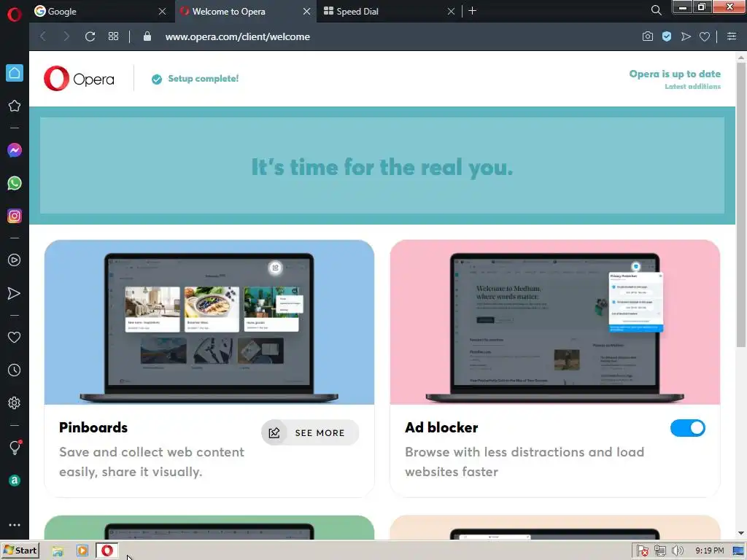Open Easy Setup panel icon
The image size is (747, 560).
(732, 36)
